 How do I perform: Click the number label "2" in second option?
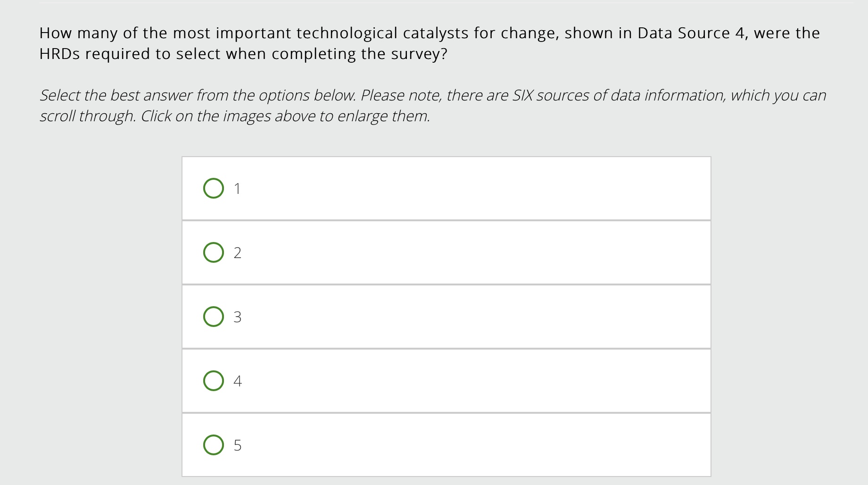237,253
